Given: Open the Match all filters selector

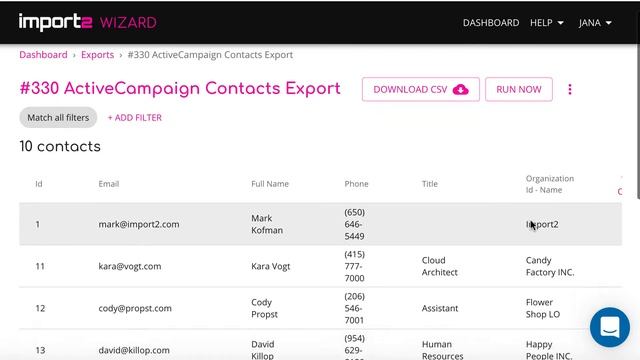Looking at the screenshot, I should [58, 118].
